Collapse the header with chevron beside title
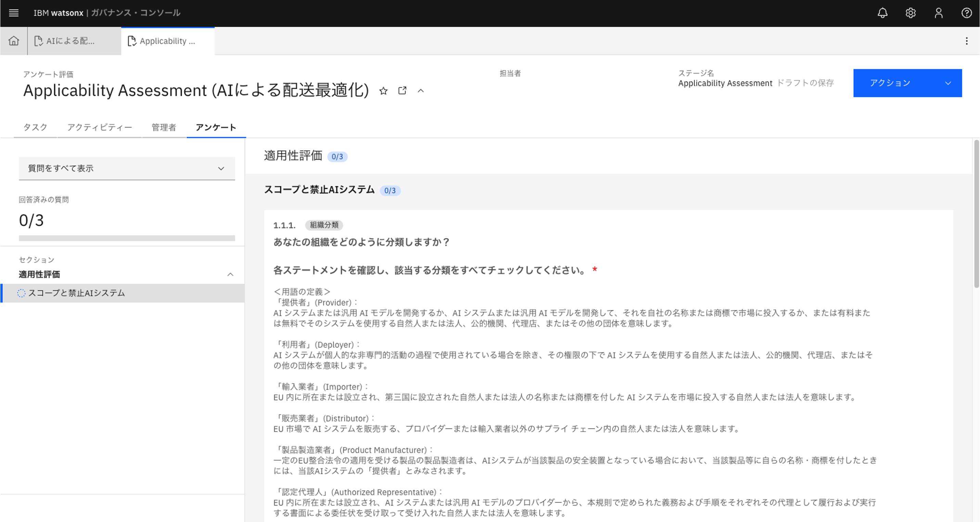This screenshot has height=522, width=980. coord(421,91)
